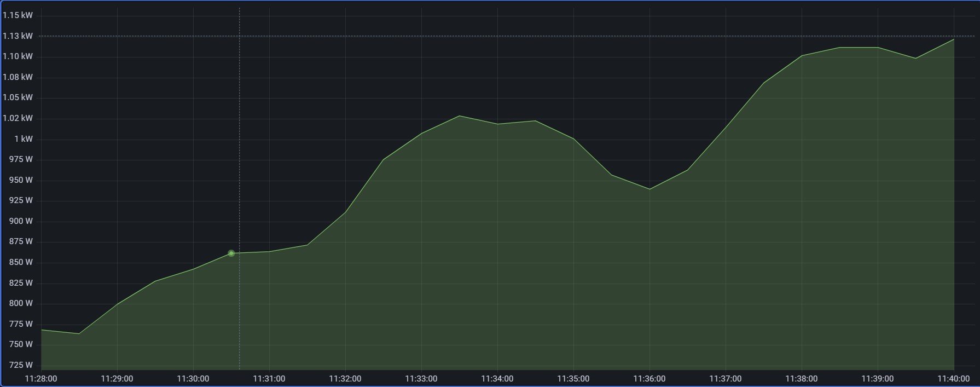This screenshot has width=980, height=387.
Task: Click the 1 kW y-axis label
Action: pyautogui.click(x=23, y=139)
